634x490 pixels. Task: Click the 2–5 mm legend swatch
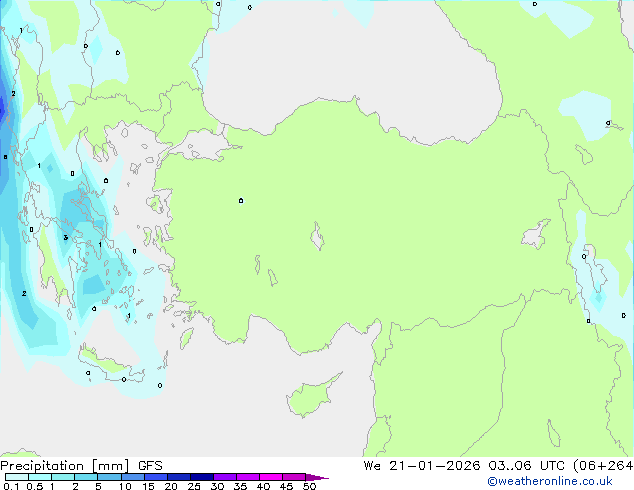pos(86,477)
